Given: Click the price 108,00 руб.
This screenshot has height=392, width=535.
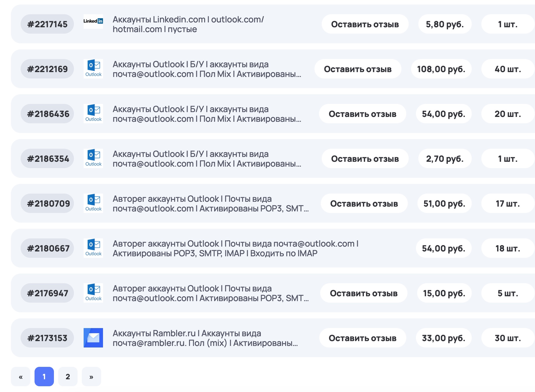Looking at the screenshot, I should tap(441, 69).
